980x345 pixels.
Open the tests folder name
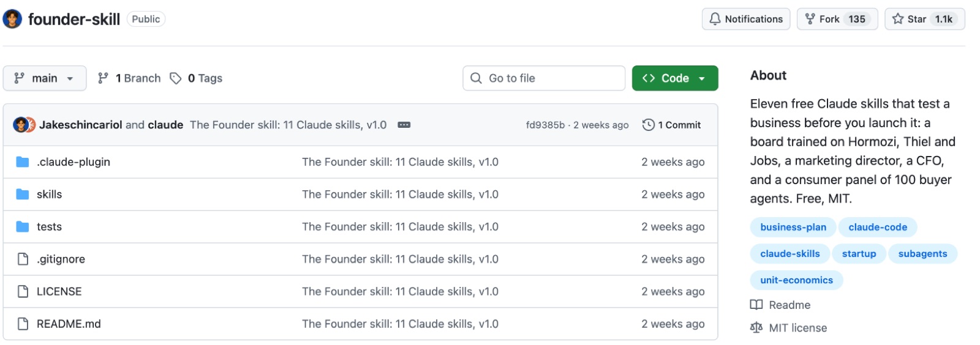coord(49,227)
